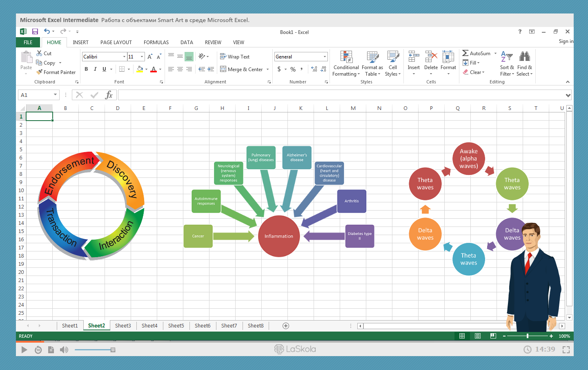Toggle Bold formatting

click(x=86, y=69)
